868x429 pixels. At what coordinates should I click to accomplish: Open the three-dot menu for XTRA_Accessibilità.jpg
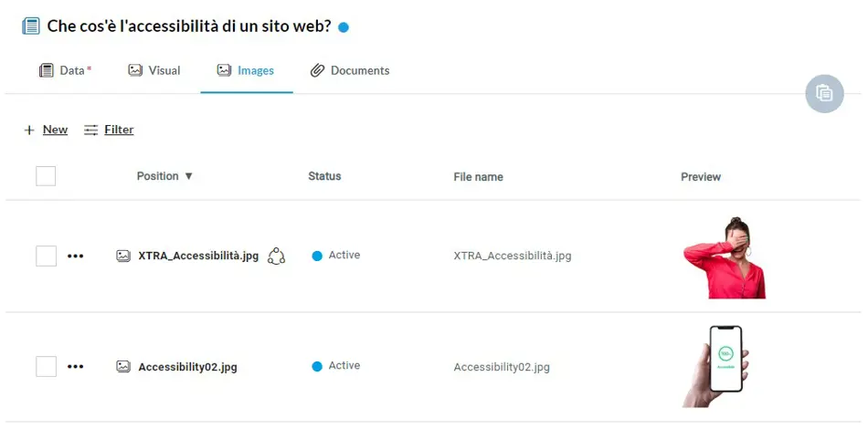[75, 256]
